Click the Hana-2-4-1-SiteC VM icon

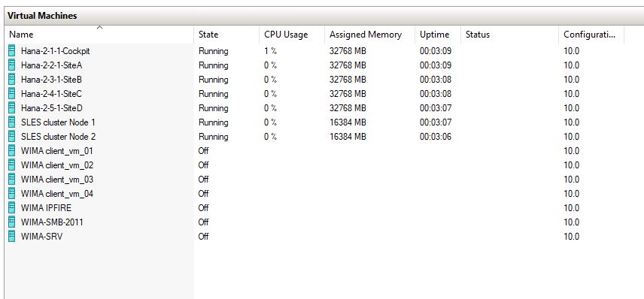tap(12, 94)
